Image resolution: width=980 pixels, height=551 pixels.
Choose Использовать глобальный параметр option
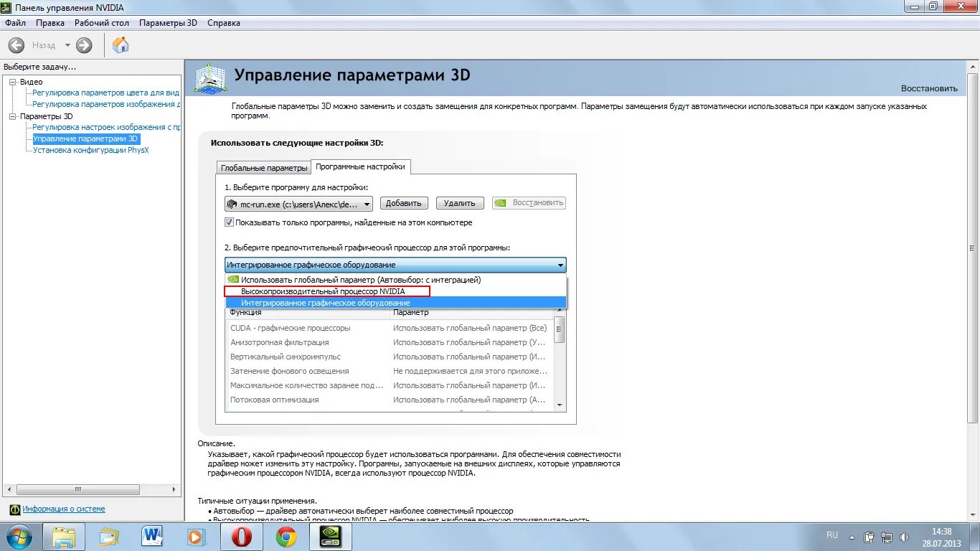(395, 280)
